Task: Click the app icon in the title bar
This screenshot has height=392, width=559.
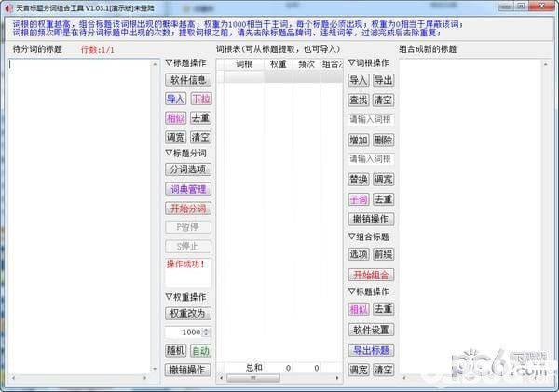Action: pos(8,7)
